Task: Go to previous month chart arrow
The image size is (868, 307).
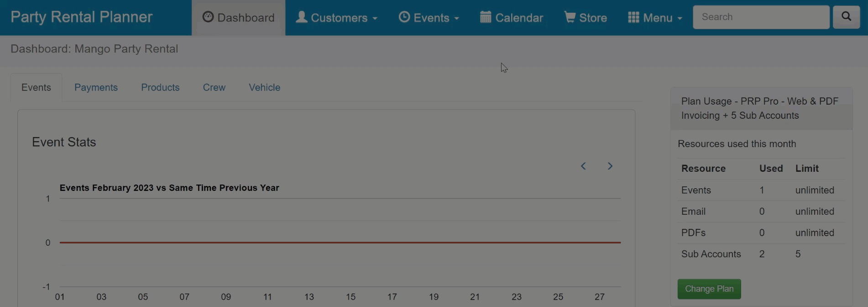Action: (583, 166)
